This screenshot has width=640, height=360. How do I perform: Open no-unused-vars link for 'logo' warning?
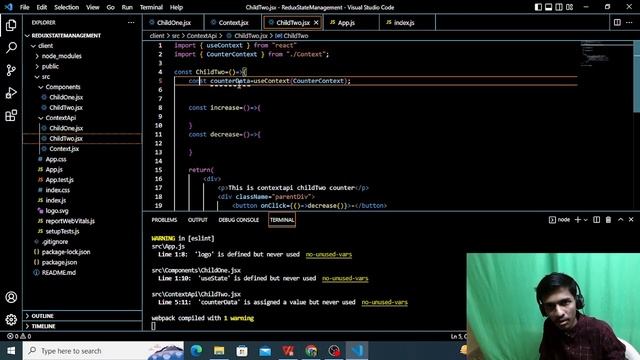tap(329, 254)
